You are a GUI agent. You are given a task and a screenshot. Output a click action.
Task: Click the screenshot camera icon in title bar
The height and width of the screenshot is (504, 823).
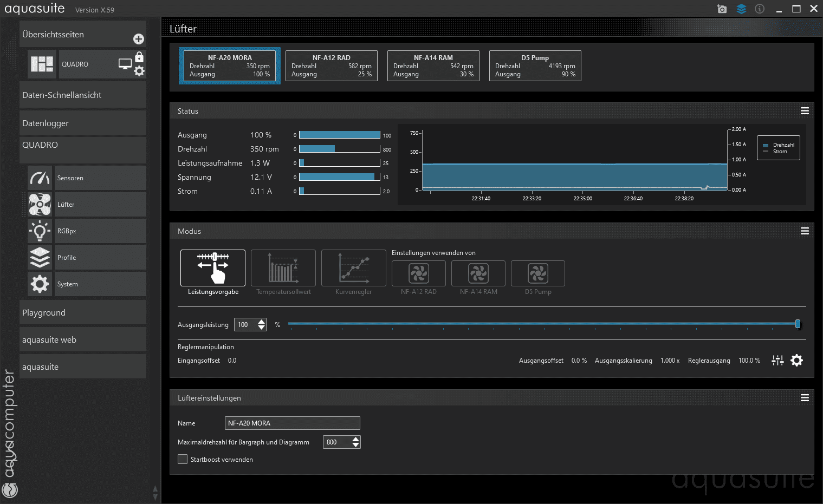click(722, 9)
